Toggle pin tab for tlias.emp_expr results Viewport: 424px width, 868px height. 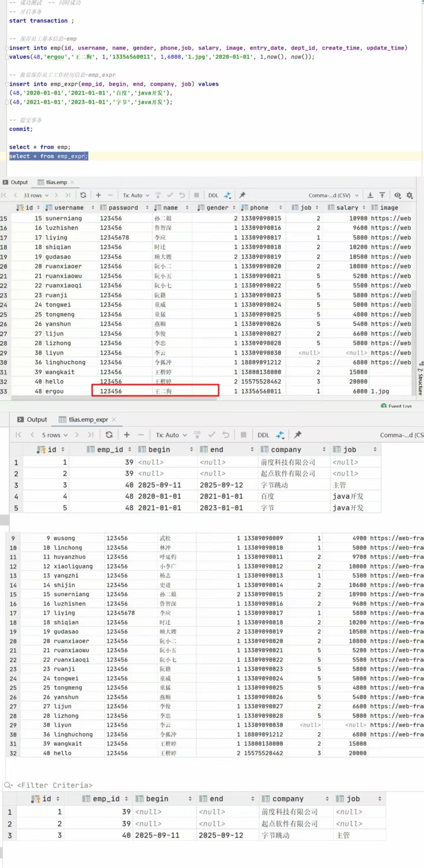tap(298, 435)
